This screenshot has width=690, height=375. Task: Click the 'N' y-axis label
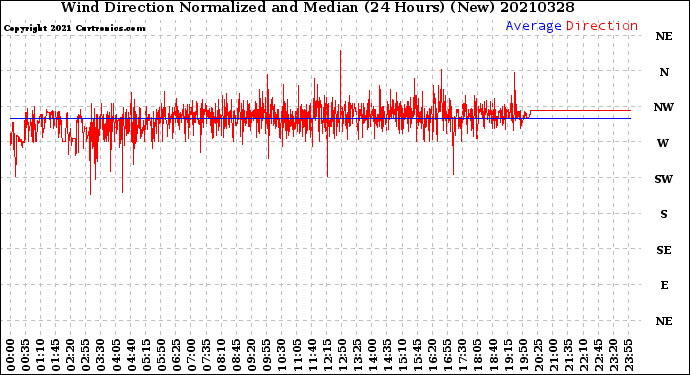[664, 72]
